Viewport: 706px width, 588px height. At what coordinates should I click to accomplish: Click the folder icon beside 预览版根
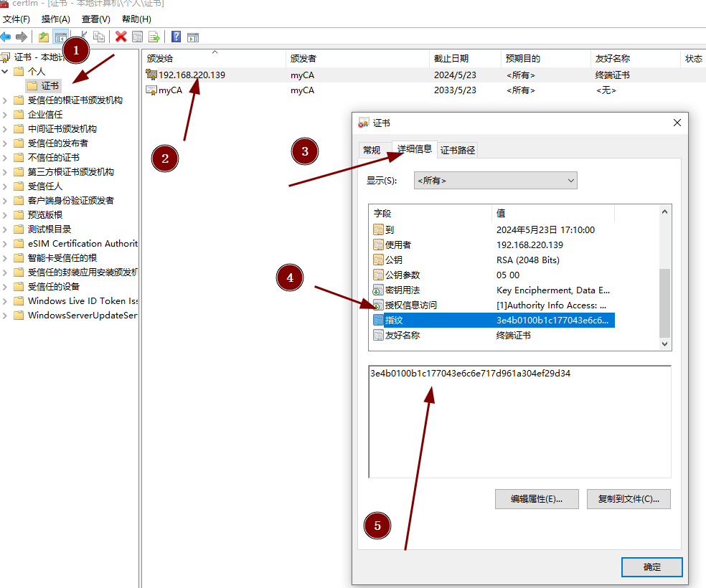(19, 214)
